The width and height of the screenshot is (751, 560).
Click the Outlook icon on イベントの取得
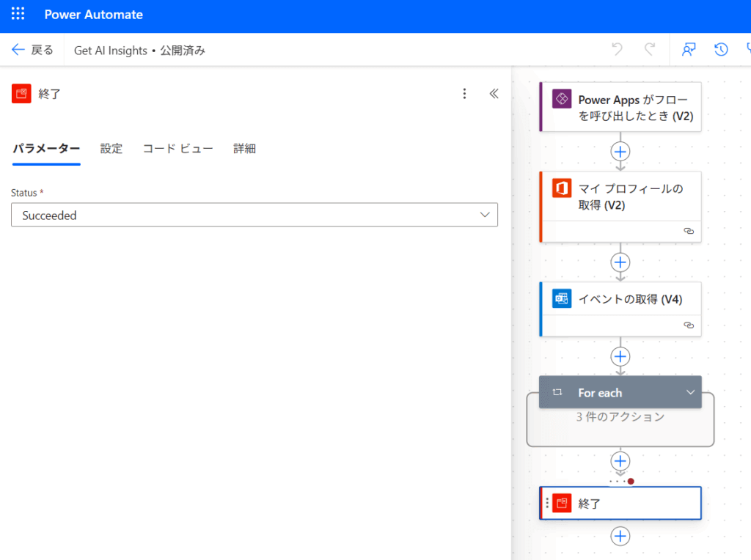point(561,298)
